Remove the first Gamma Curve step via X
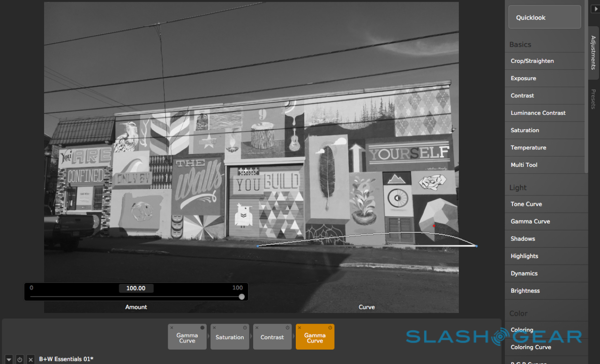 click(172, 327)
